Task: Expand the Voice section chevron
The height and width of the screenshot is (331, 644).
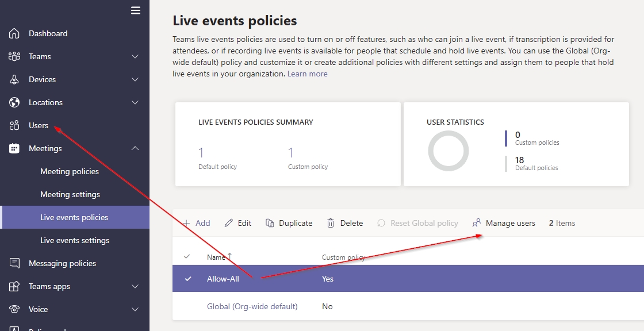Action: tap(135, 309)
